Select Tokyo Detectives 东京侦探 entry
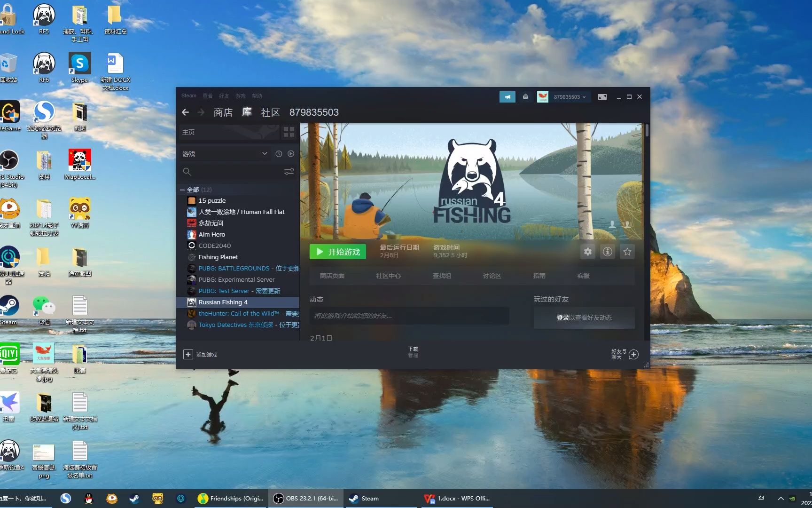The image size is (812, 508). pyautogui.click(x=238, y=325)
